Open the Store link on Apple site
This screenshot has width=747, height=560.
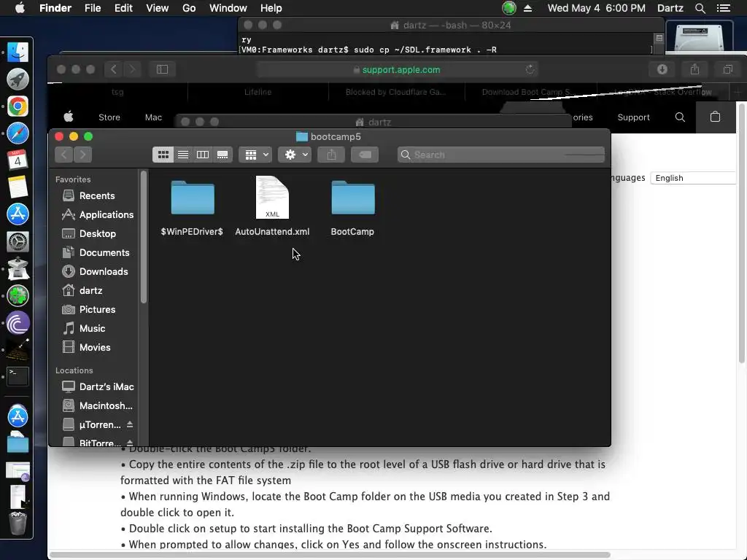109,117
